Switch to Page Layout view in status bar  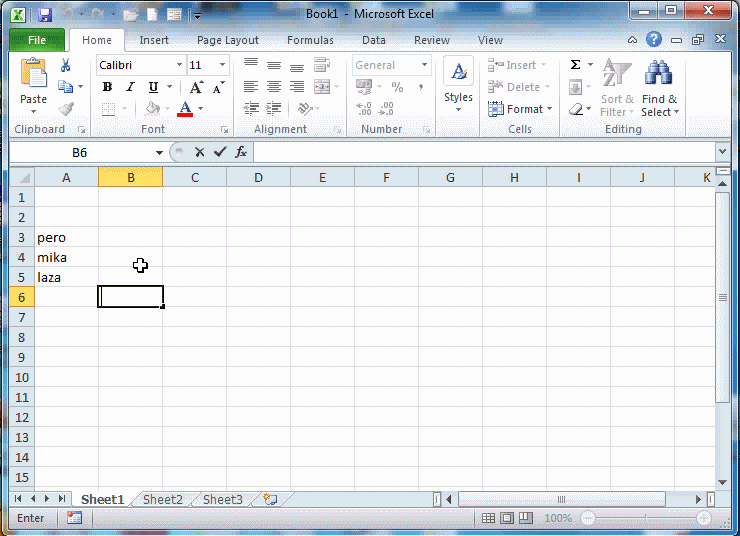pos(507,518)
